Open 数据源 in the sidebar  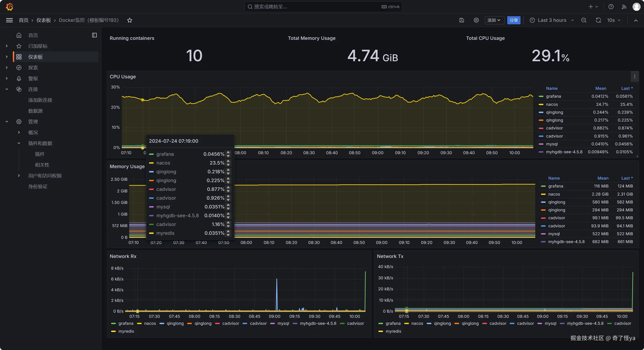coord(35,111)
